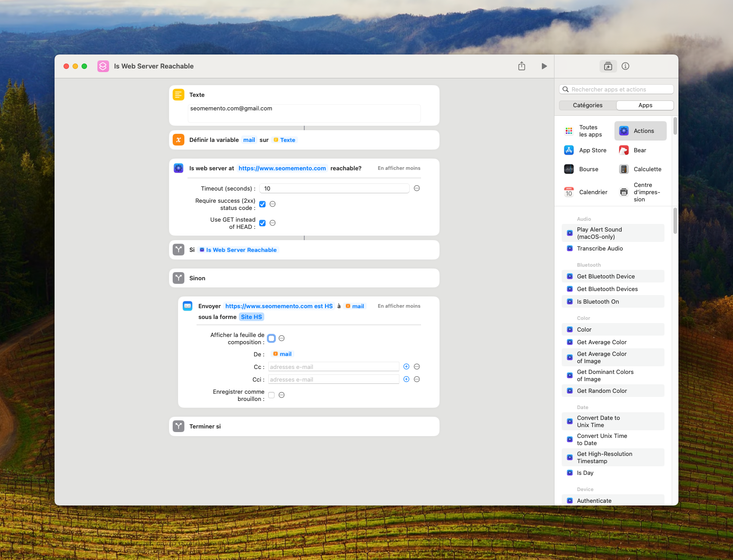This screenshot has width=733, height=560.
Task: Click the seomemento.com URL in web server action
Action: (282, 168)
